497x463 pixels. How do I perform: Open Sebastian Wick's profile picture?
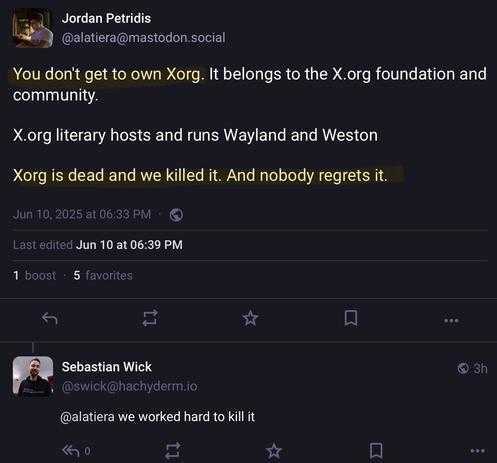tap(33, 377)
